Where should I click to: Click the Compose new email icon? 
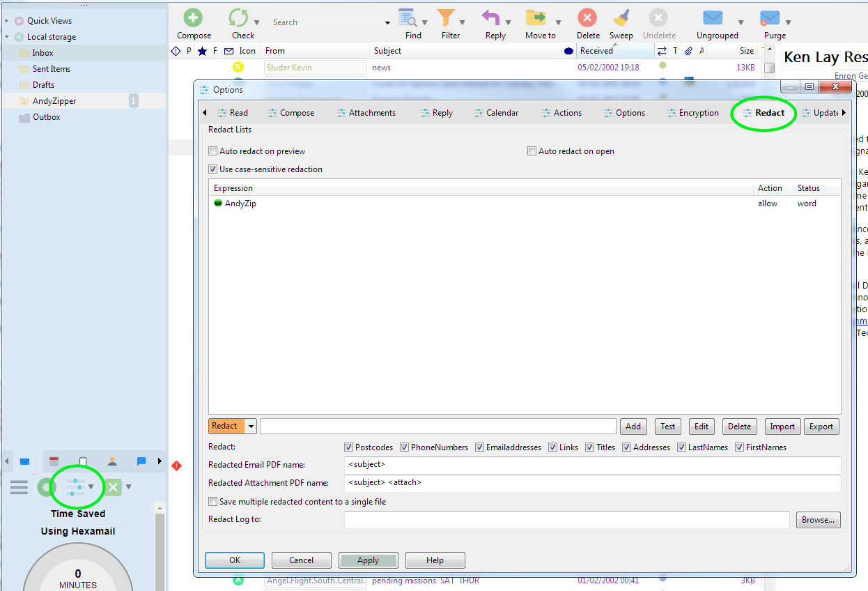(x=193, y=18)
